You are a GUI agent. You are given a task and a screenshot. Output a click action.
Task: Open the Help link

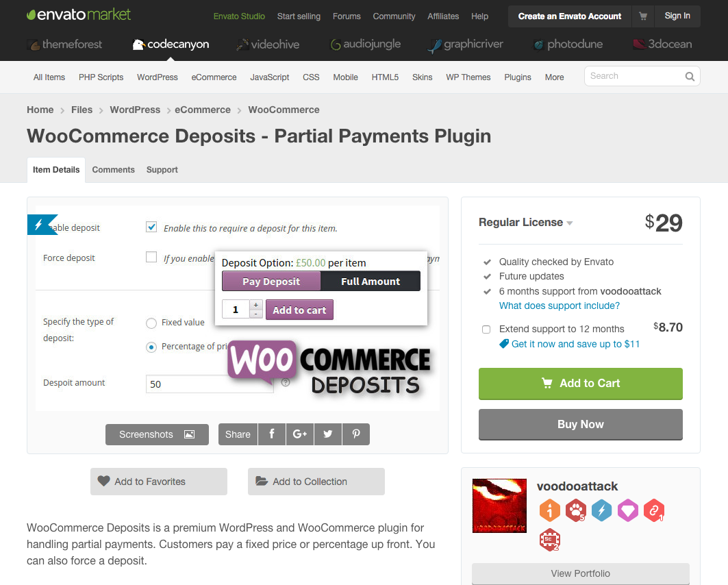[479, 16]
